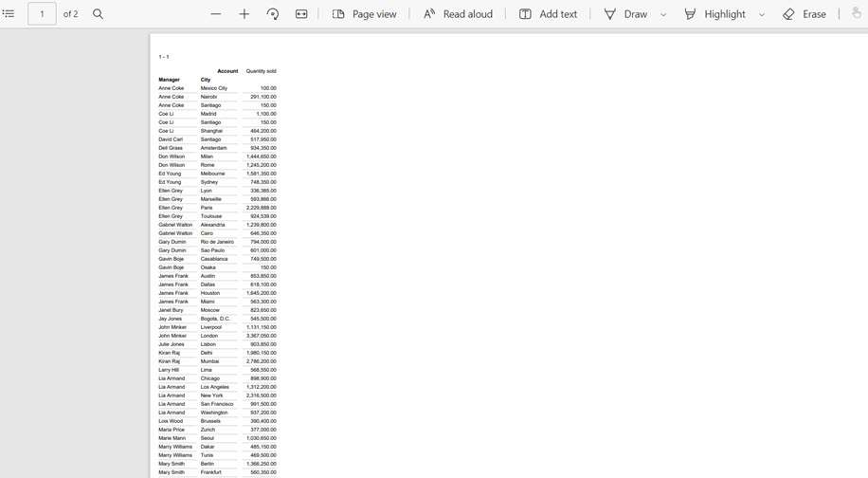Click the 'Mexico City' cell
868x478 pixels.
coord(213,88)
